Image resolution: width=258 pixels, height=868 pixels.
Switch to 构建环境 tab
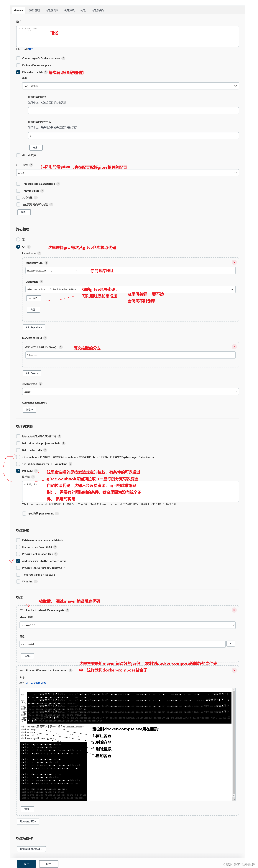(x=70, y=10)
